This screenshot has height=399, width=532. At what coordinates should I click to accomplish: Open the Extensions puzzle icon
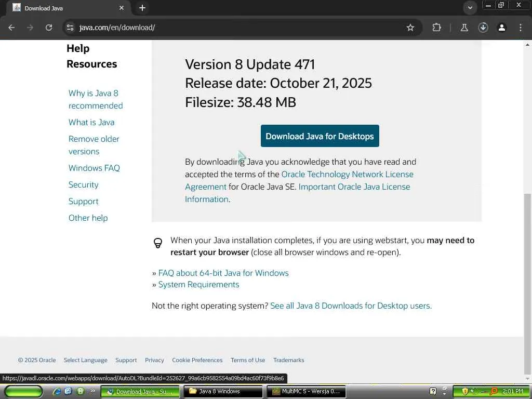pyautogui.click(x=436, y=28)
